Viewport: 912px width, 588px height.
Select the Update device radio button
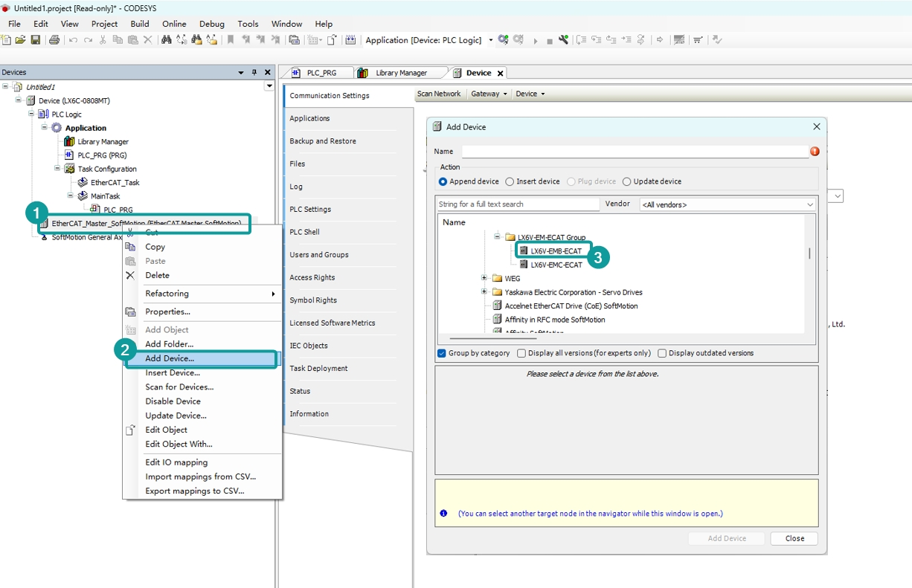click(x=627, y=181)
